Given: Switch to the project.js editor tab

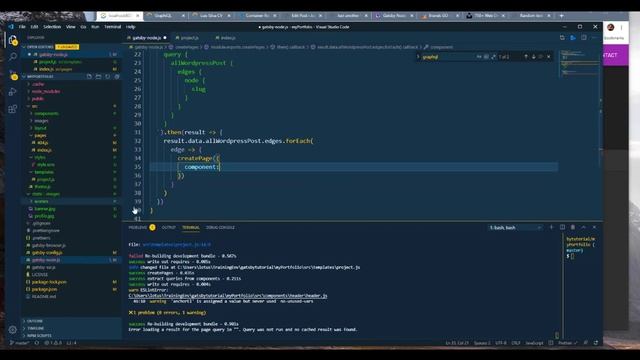Looking at the screenshot, I should (x=189, y=38).
